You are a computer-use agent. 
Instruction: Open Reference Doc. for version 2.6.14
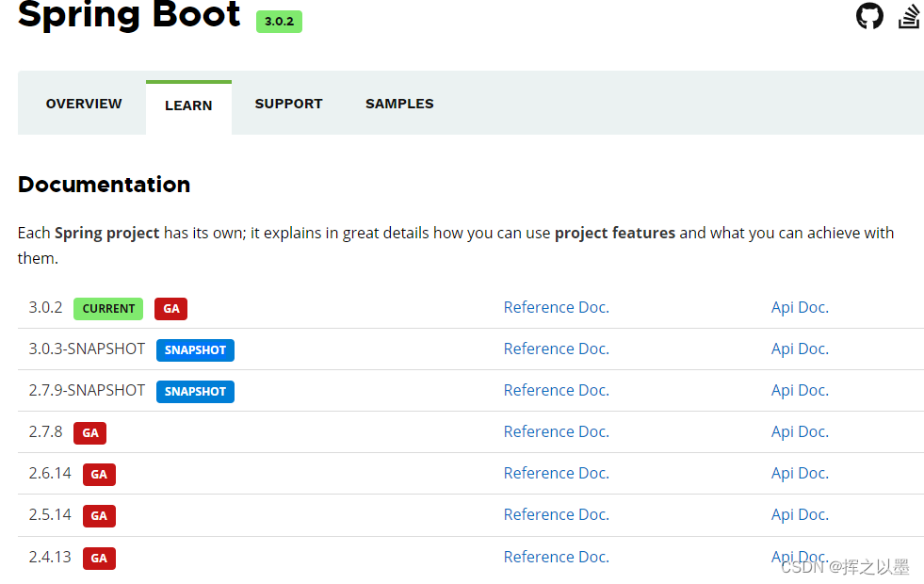pos(557,473)
